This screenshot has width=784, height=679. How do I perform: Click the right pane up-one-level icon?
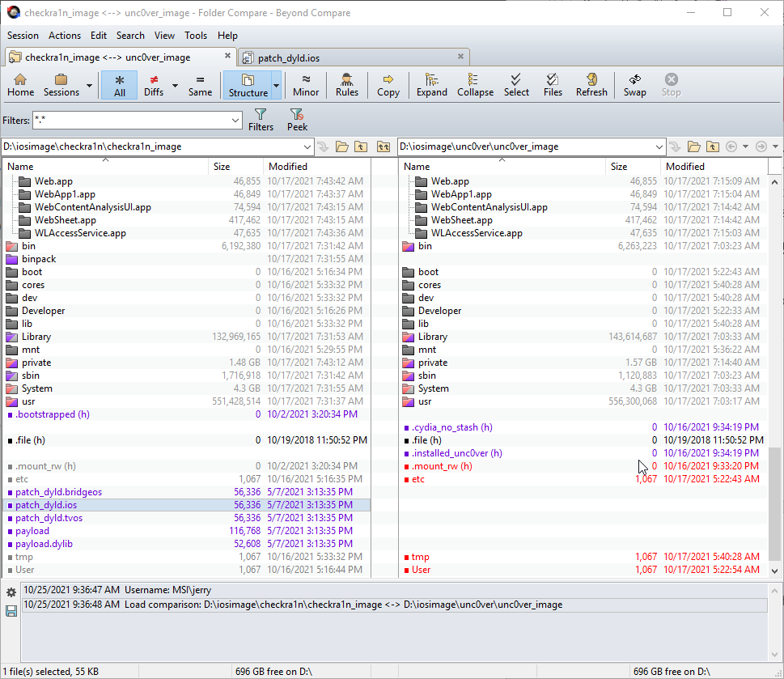click(713, 146)
